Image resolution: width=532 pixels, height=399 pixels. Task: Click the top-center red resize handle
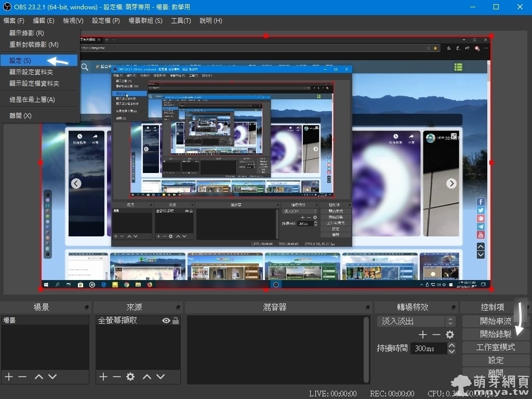[x=266, y=36]
